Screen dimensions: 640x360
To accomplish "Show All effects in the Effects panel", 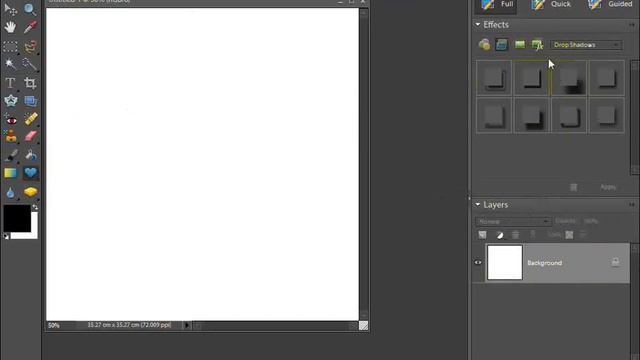I will tap(538, 44).
